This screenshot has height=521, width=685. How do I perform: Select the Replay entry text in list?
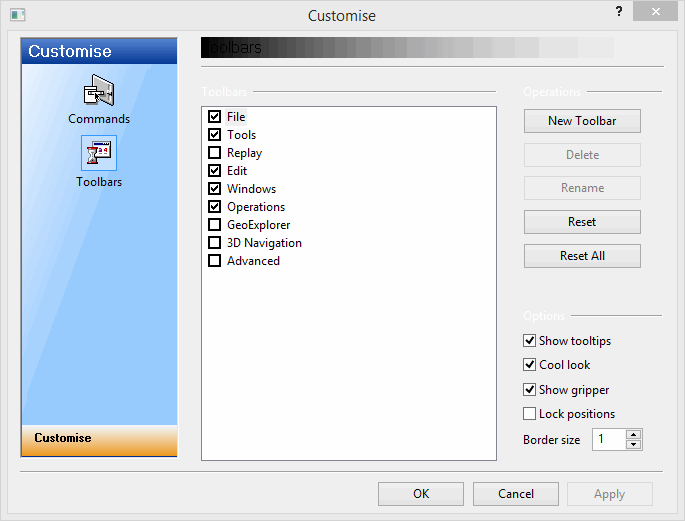pos(244,153)
